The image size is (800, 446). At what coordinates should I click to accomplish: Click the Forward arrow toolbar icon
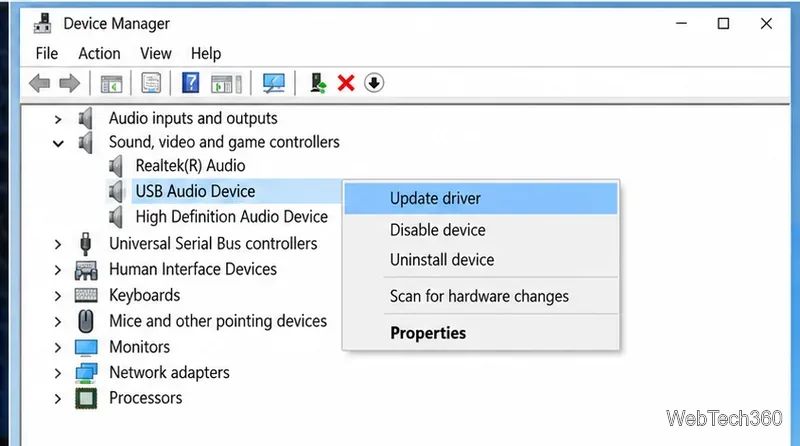[69, 83]
